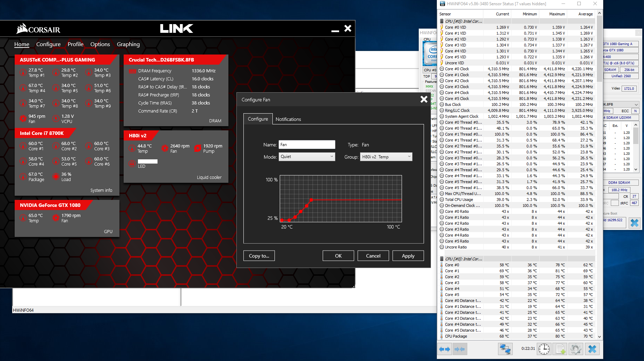Click the Liquid cooler label in H80i v2 tile

click(209, 178)
